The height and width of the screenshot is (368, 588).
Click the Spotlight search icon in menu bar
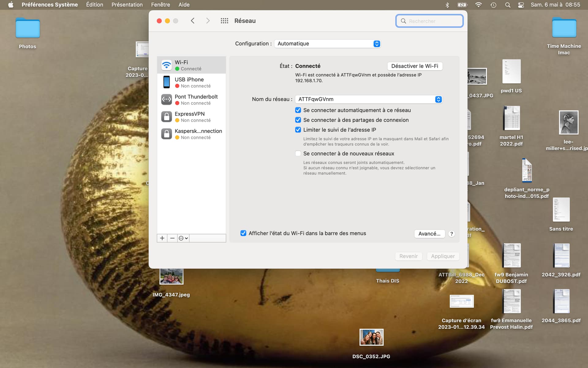coord(507,5)
